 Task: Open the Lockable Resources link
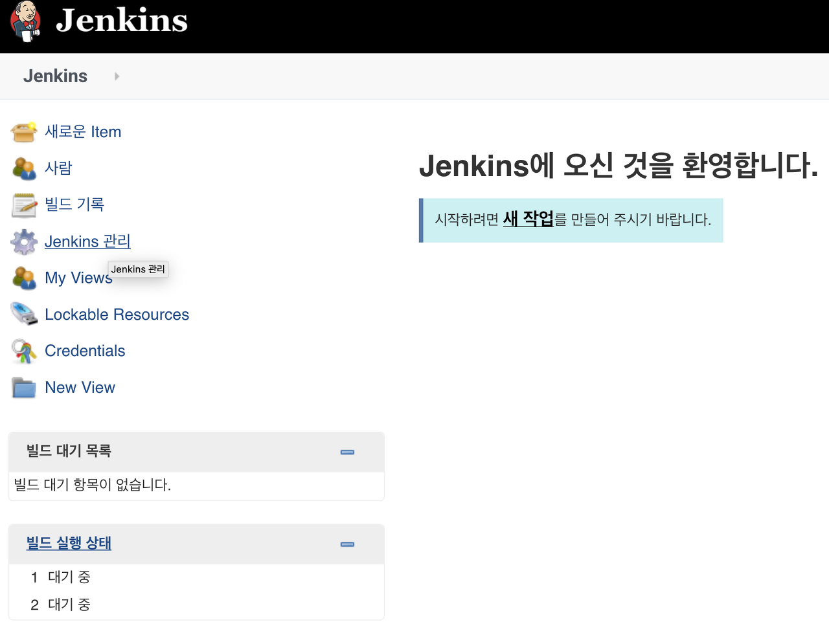coord(117,315)
